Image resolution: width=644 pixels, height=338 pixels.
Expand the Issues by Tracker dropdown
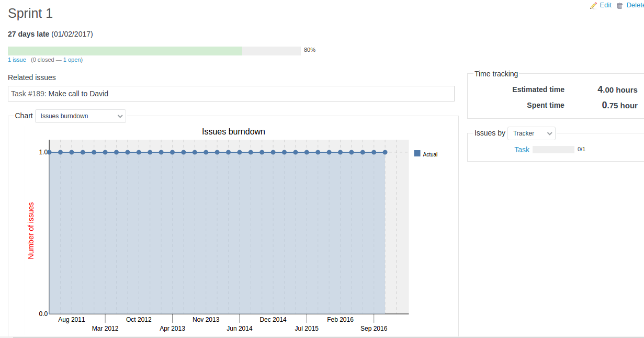coord(531,133)
